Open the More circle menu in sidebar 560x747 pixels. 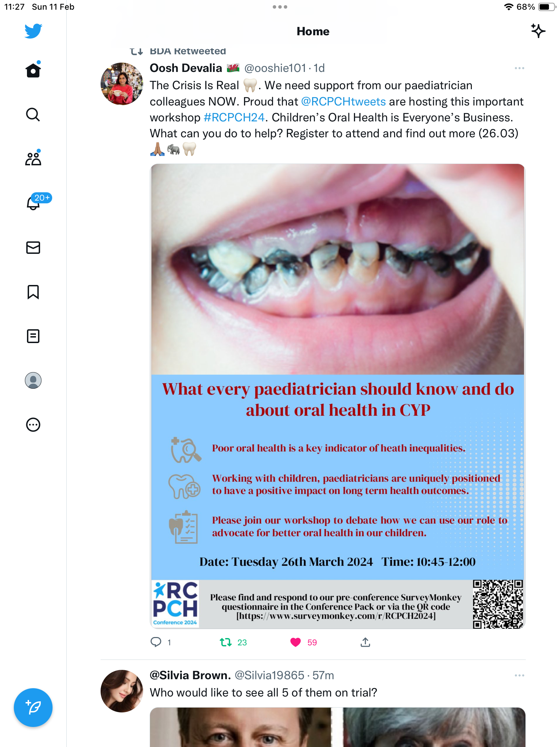click(x=33, y=425)
